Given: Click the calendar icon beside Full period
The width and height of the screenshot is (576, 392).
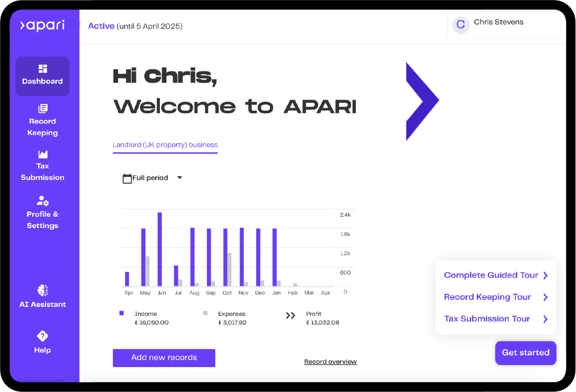Looking at the screenshot, I should pyautogui.click(x=127, y=178).
